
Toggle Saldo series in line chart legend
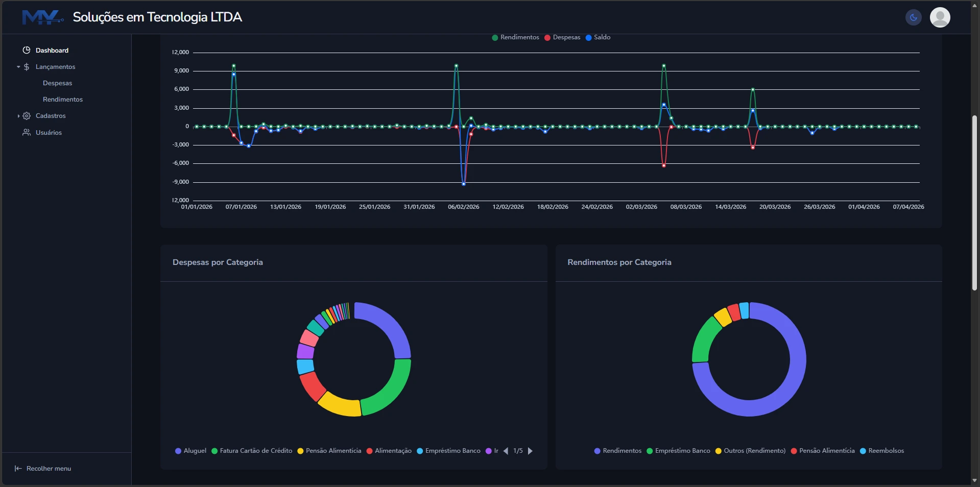click(x=598, y=37)
